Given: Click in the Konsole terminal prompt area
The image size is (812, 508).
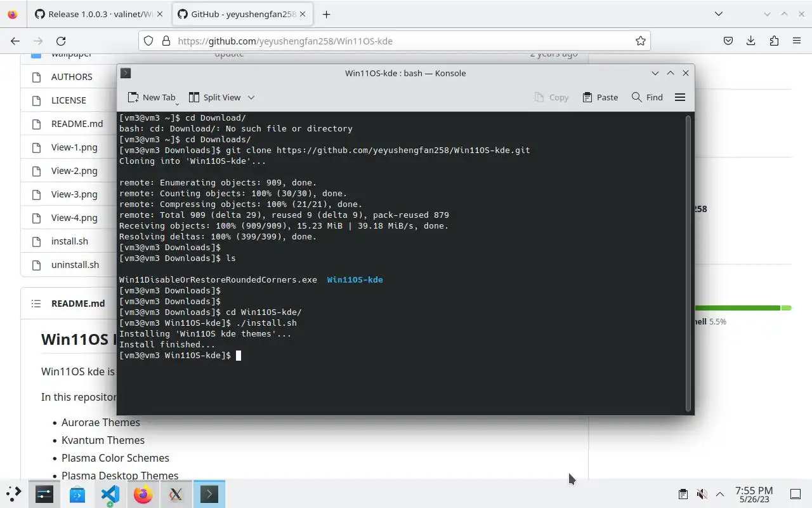Looking at the screenshot, I should [x=239, y=356].
